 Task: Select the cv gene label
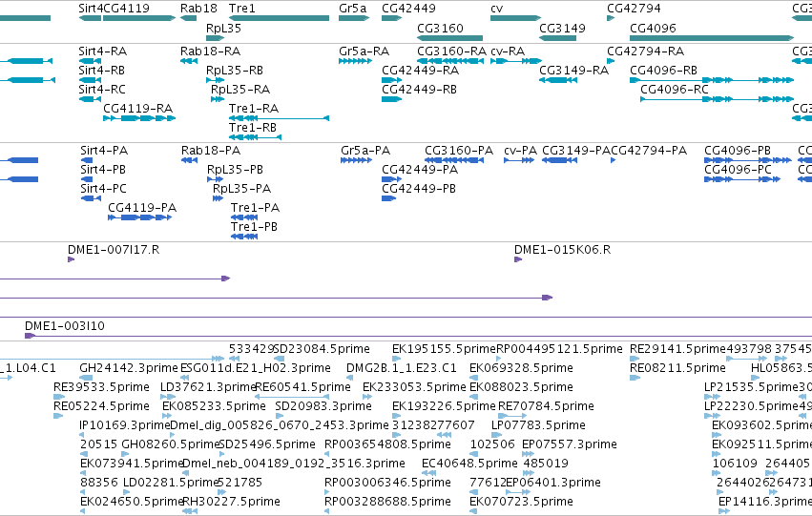coord(496,9)
